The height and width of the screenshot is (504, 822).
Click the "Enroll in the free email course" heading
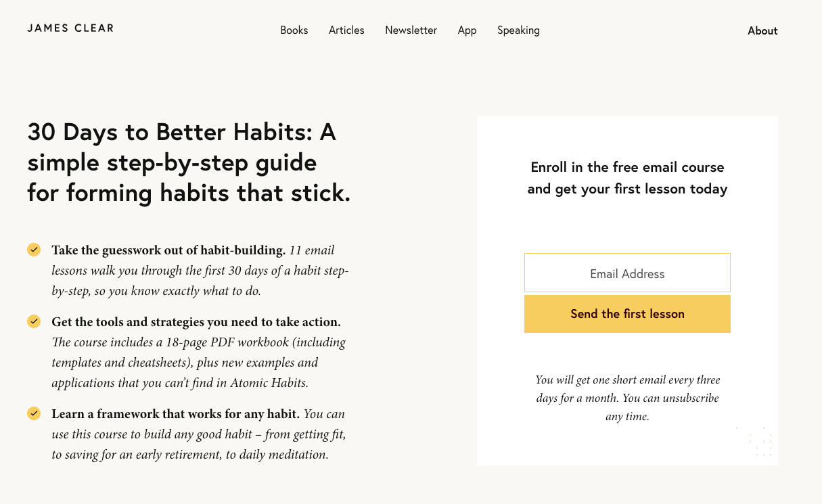click(627, 178)
